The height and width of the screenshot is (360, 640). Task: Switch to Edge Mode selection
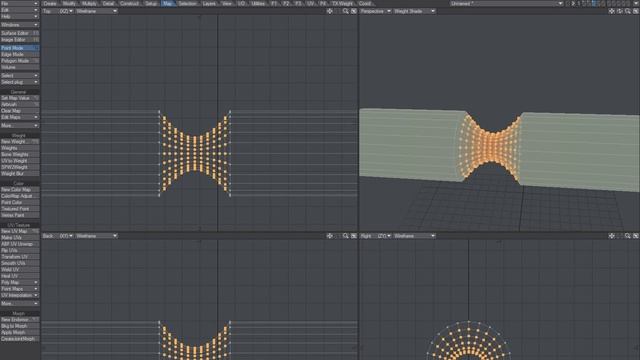coord(20,54)
